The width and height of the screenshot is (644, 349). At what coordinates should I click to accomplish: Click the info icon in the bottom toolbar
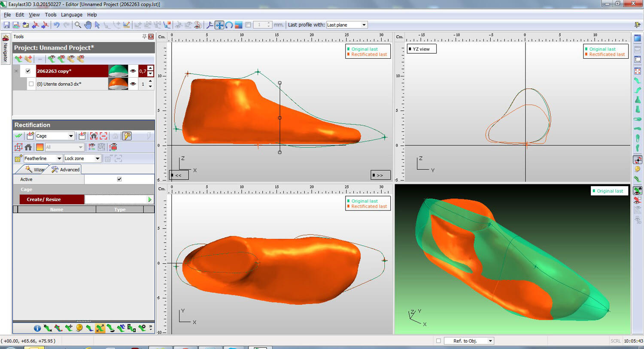[37, 328]
